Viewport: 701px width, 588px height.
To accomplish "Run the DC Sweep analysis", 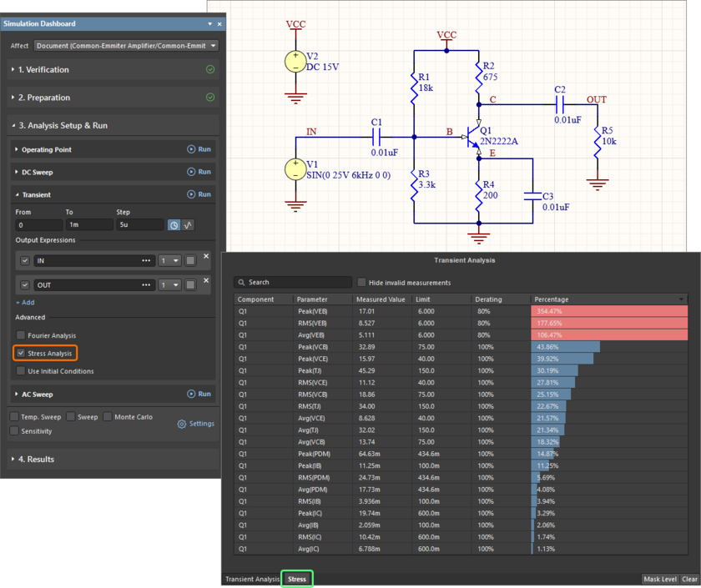I will [x=199, y=172].
